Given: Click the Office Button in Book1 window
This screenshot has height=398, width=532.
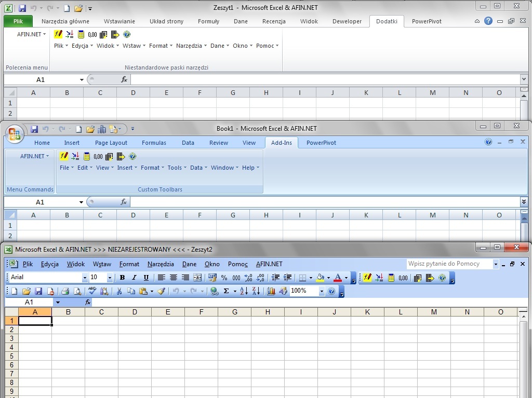Looking at the screenshot, I should (x=14, y=133).
